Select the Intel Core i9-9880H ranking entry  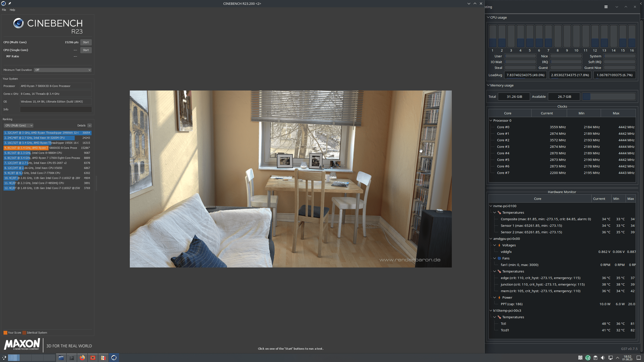[47, 153]
